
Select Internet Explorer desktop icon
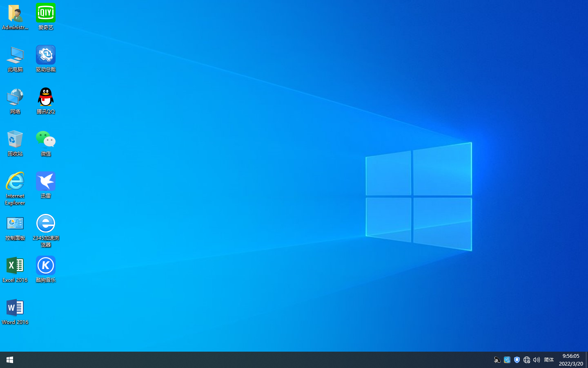15,188
